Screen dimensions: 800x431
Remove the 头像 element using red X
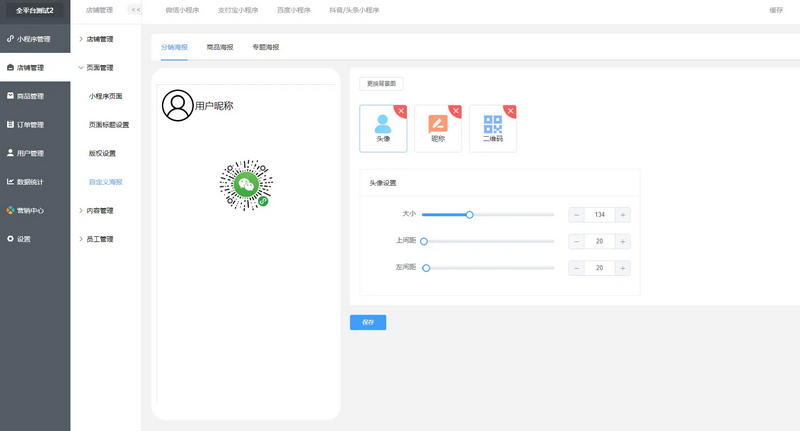click(x=402, y=110)
